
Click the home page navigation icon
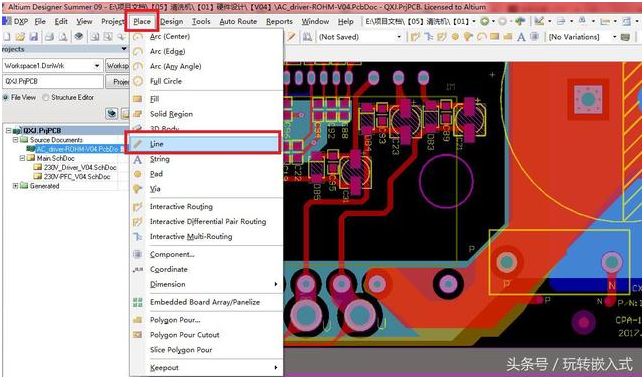520,21
